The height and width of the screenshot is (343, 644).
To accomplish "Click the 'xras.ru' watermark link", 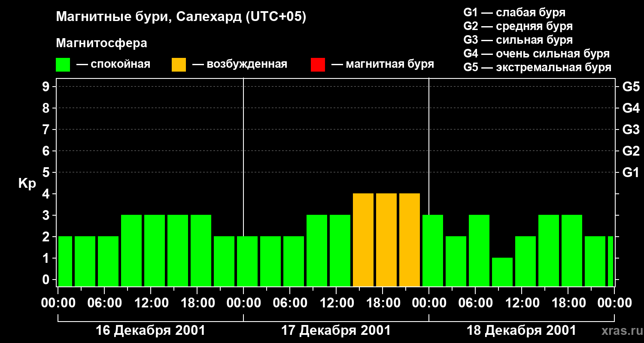I will [620, 331].
